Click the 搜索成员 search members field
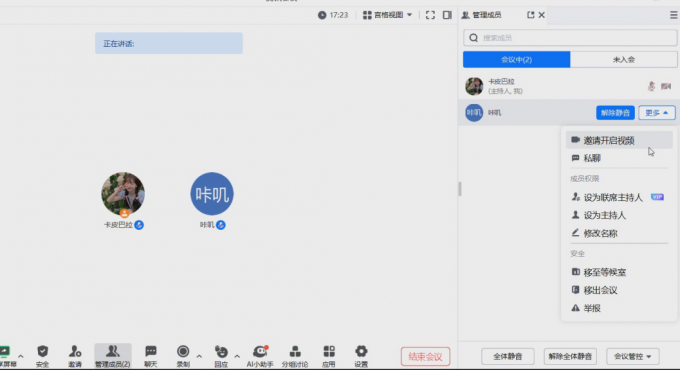680x370 pixels. [570, 38]
